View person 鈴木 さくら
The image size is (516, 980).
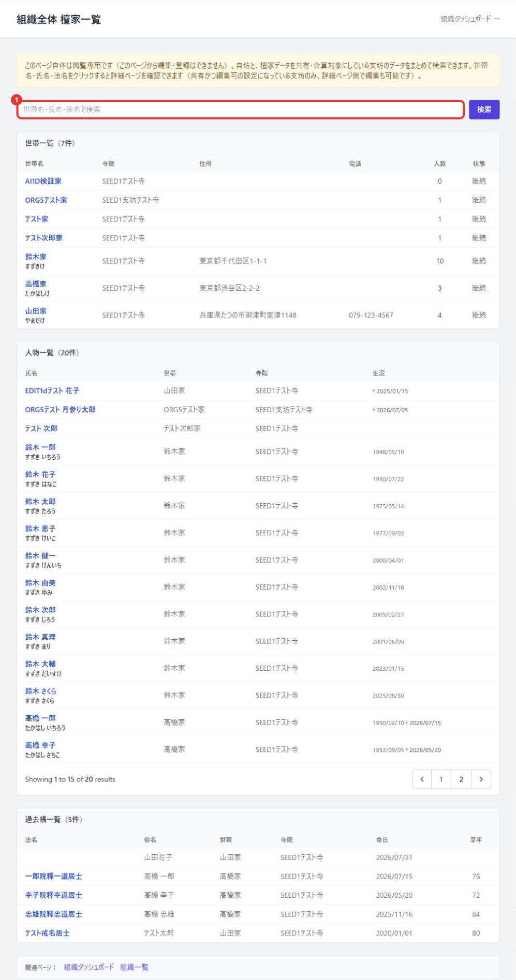[41, 691]
